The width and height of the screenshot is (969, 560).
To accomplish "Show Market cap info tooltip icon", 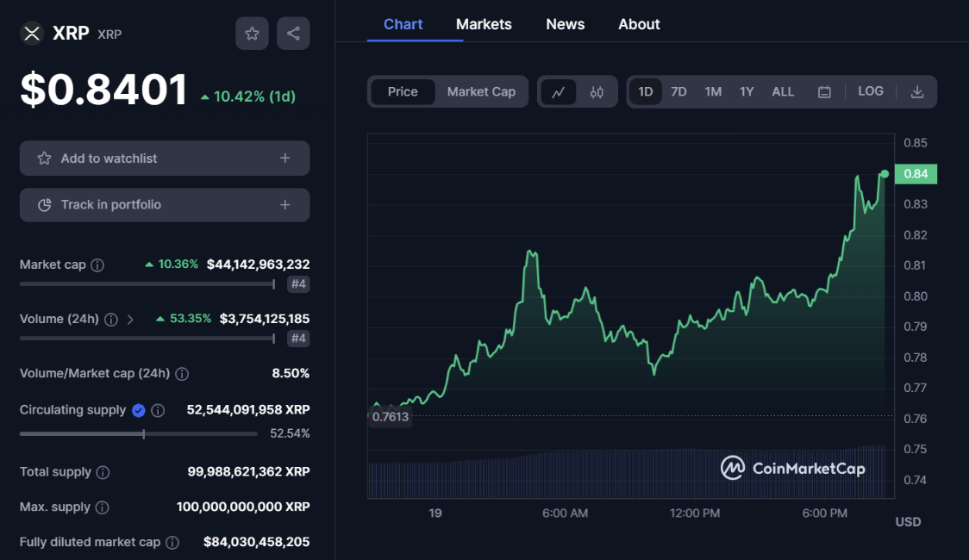I will tap(97, 264).
